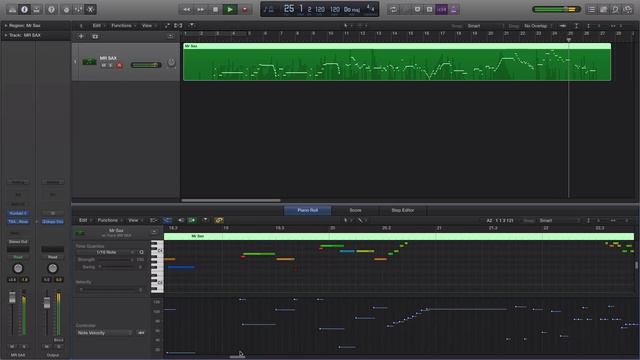Open the time signature display 4/4

click(x=370, y=8)
